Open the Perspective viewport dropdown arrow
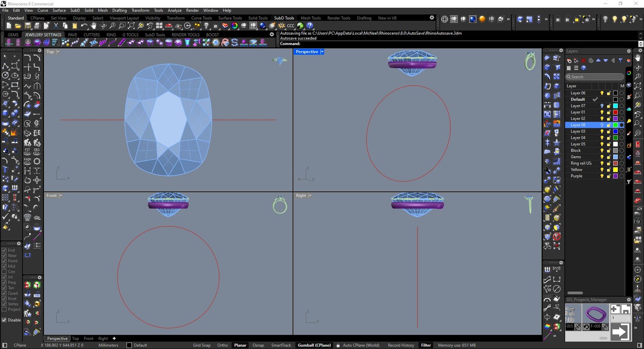The width and height of the screenshot is (644, 349). click(x=322, y=52)
